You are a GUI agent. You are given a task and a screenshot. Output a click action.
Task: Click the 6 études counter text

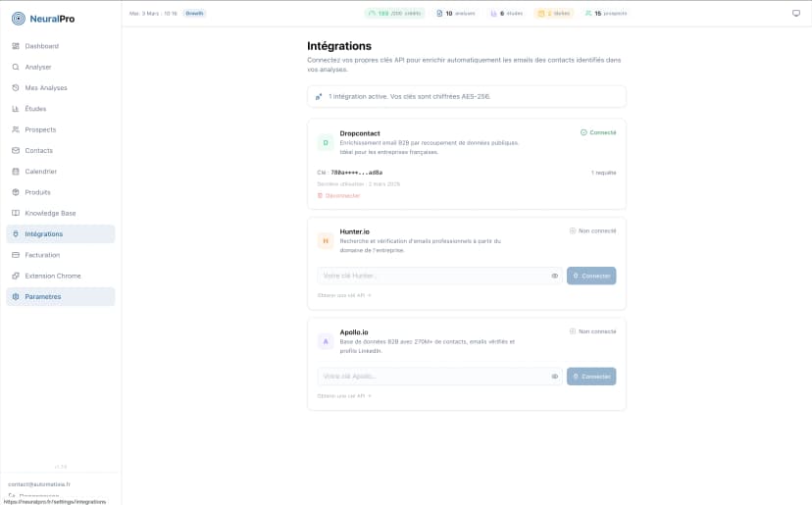tap(511, 14)
